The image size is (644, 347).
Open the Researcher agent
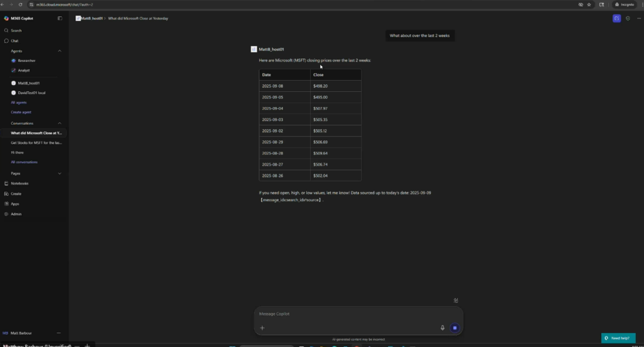pos(26,60)
